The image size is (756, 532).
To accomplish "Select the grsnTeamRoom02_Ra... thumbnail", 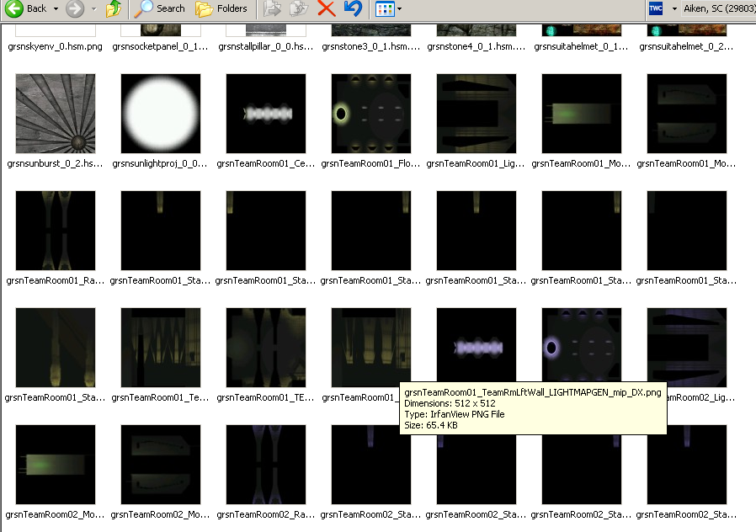I will [x=266, y=465].
